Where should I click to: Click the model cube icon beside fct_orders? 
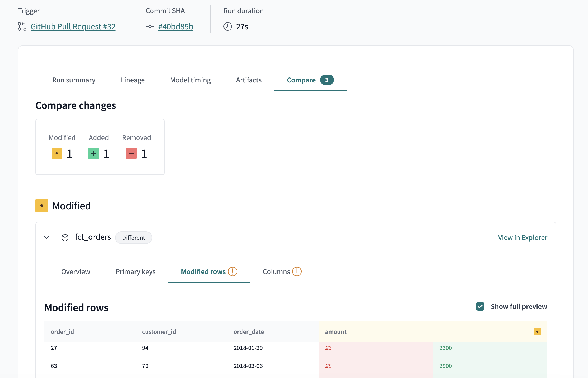65,237
